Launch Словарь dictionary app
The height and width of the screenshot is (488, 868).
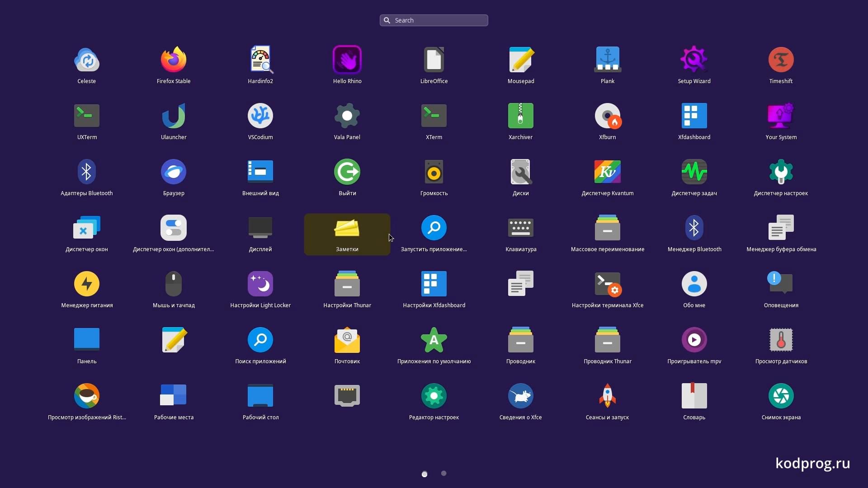pos(694,396)
